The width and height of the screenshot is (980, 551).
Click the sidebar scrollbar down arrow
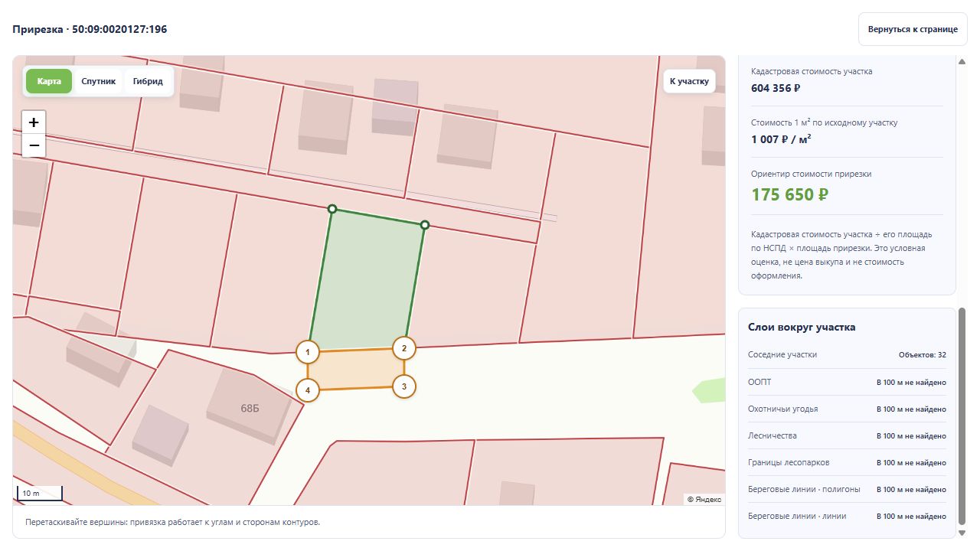click(962, 533)
